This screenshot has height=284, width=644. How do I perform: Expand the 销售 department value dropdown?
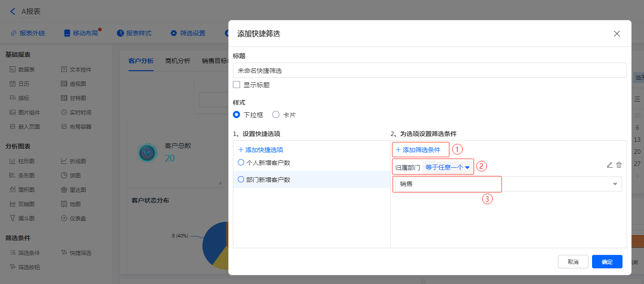(615, 184)
